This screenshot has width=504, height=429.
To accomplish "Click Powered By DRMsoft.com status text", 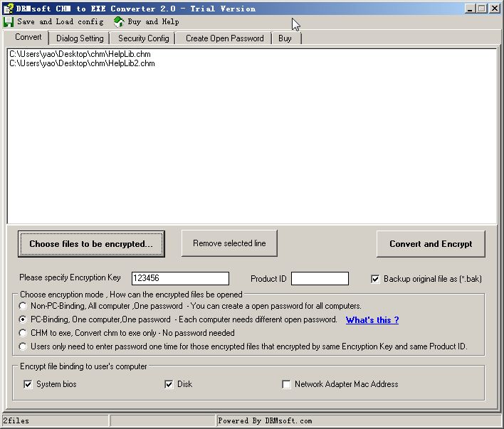I will click(265, 420).
